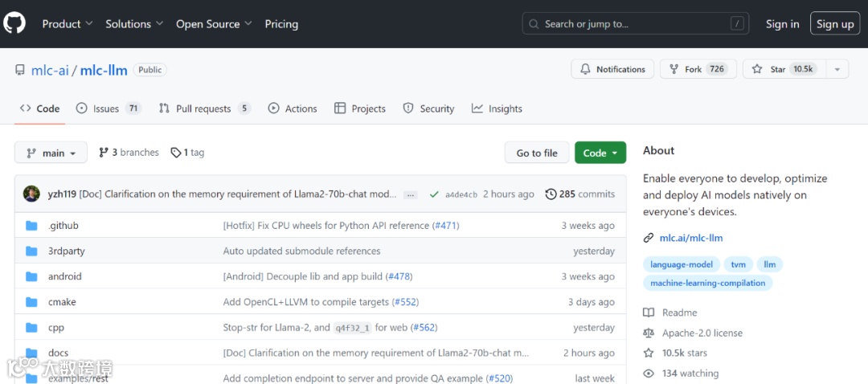
Task: Click the .github folder icon
Action: (x=31, y=226)
